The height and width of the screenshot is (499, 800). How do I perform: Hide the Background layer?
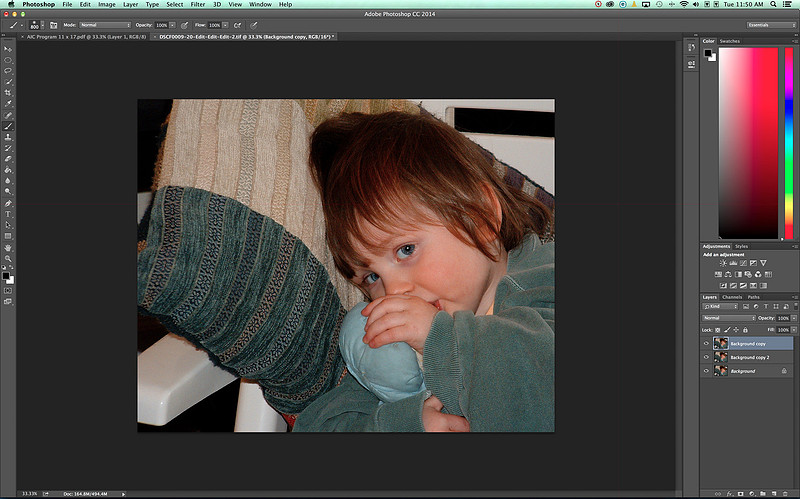pyautogui.click(x=706, y=371)
